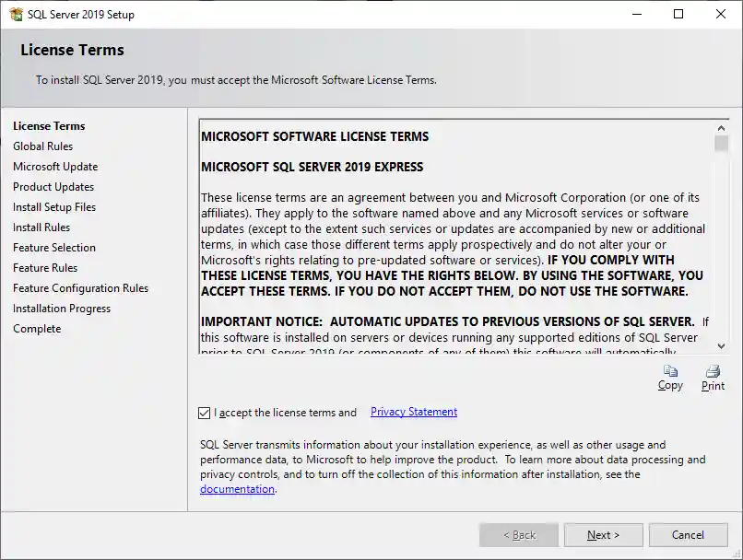Viewport: 743px width, 560px height.
Task: Select License Terms in the left sidebar
Action: (x=48, y=125)
